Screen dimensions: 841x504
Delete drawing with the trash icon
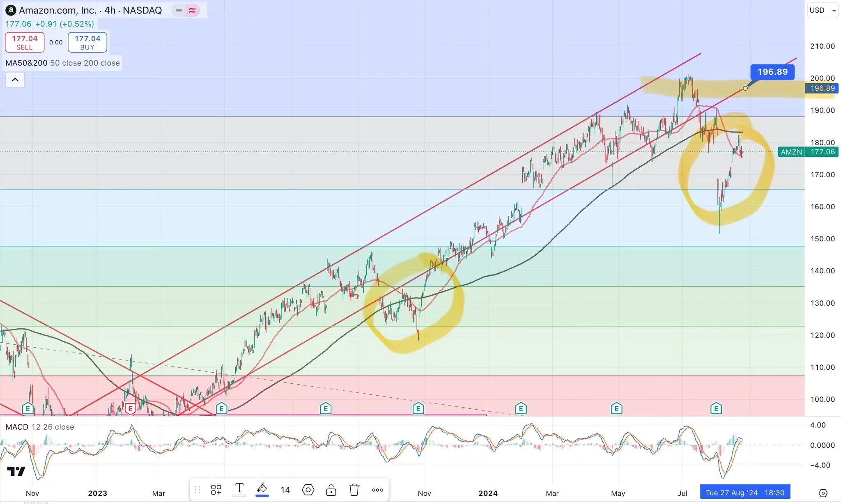354,490
